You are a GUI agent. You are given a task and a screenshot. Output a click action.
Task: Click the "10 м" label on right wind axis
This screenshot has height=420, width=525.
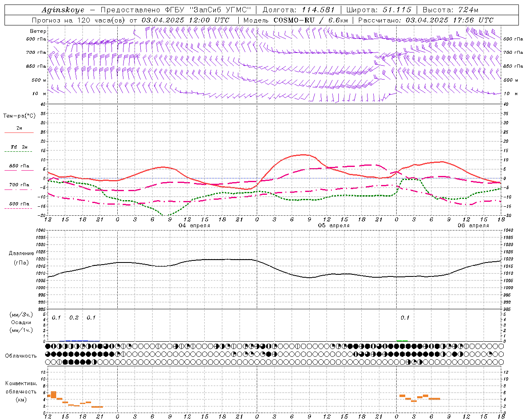510,94
